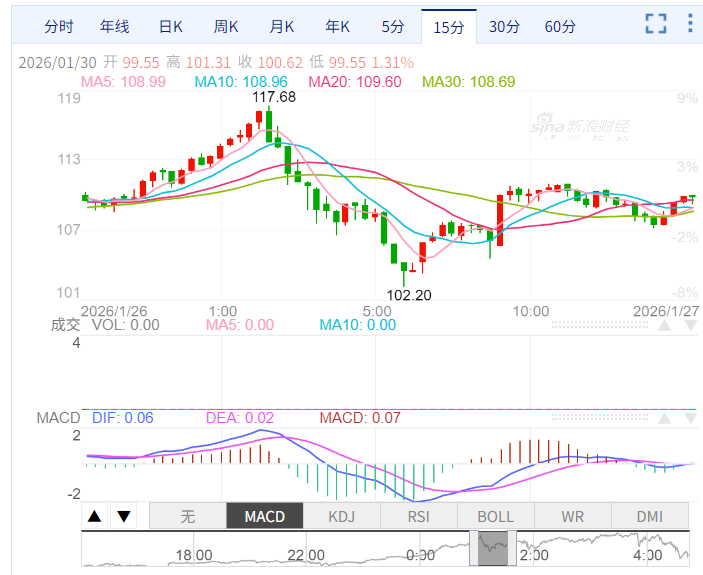
Task: Enable the RSI indicator
Action: tap(419, 516)
